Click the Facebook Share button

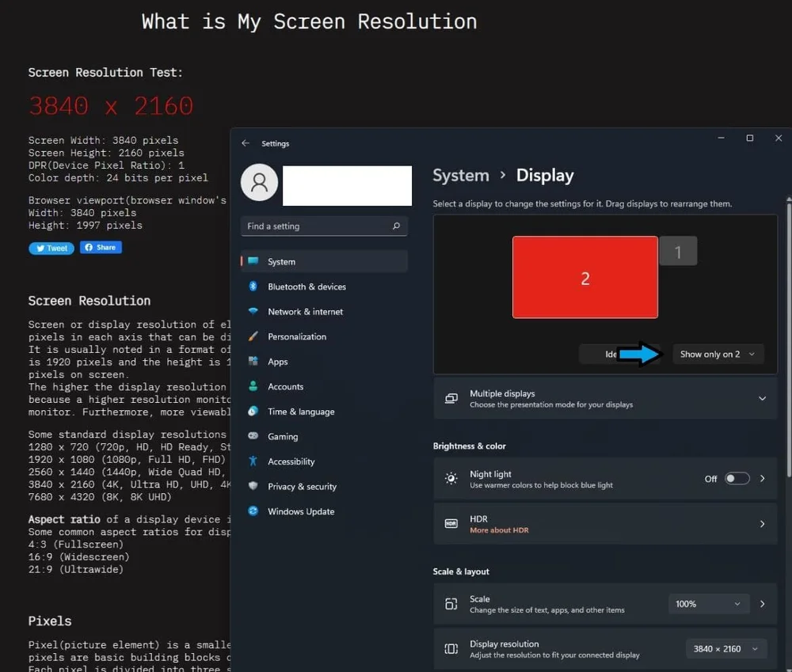coord(101,248)
